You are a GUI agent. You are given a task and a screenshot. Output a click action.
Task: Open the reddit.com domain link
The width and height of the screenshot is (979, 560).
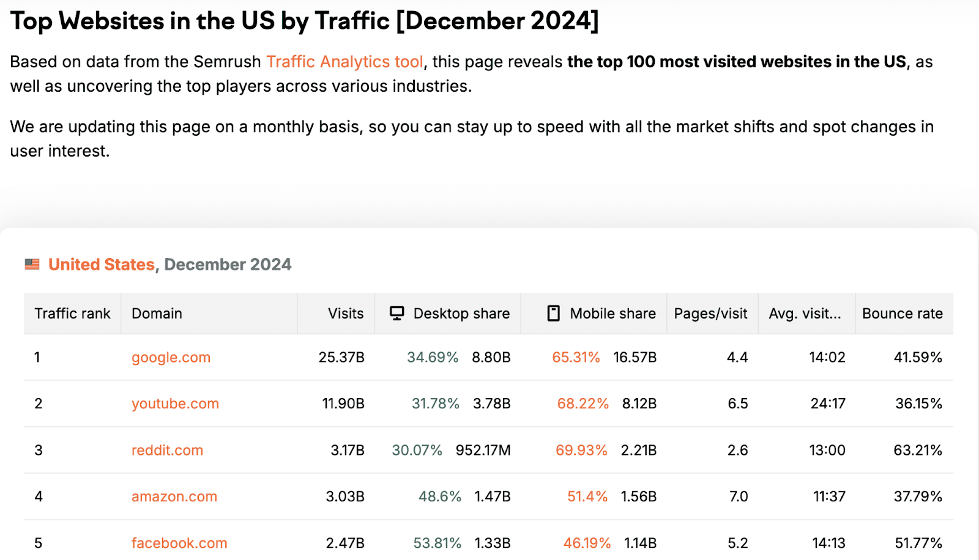point(167,451)
